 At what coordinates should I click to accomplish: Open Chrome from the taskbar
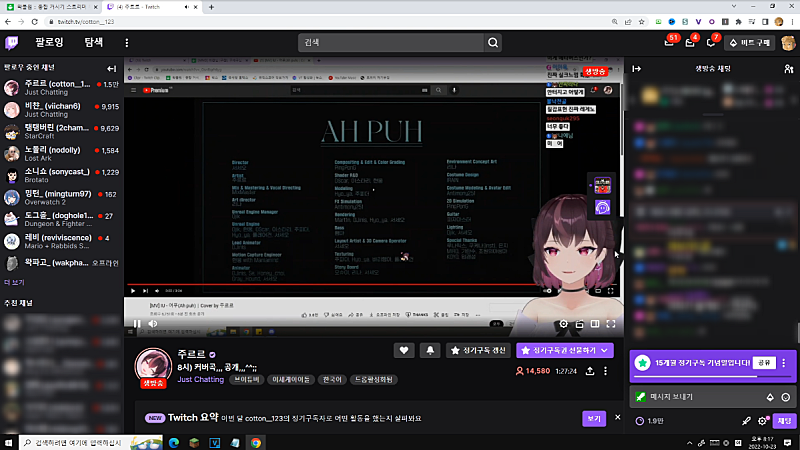tap(256, 442)
